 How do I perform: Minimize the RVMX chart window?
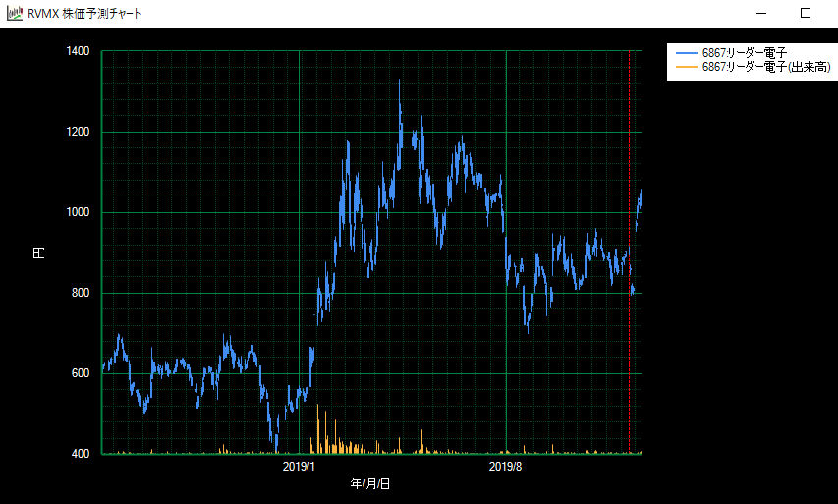click(761, 13)
